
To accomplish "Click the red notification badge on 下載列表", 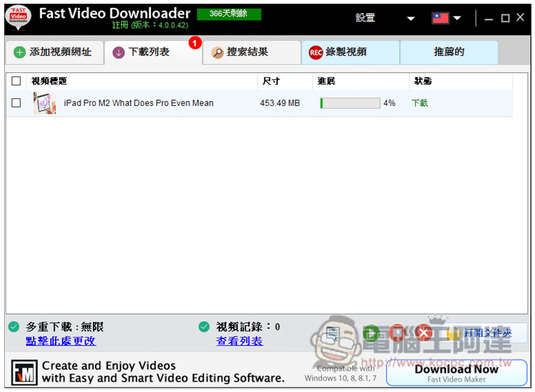I will tap(195, 43).
